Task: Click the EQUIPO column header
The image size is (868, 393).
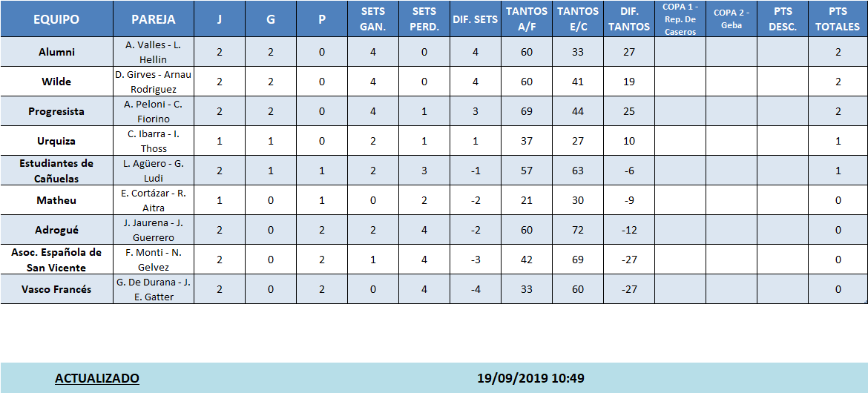Action: click(x=56, y=19)
